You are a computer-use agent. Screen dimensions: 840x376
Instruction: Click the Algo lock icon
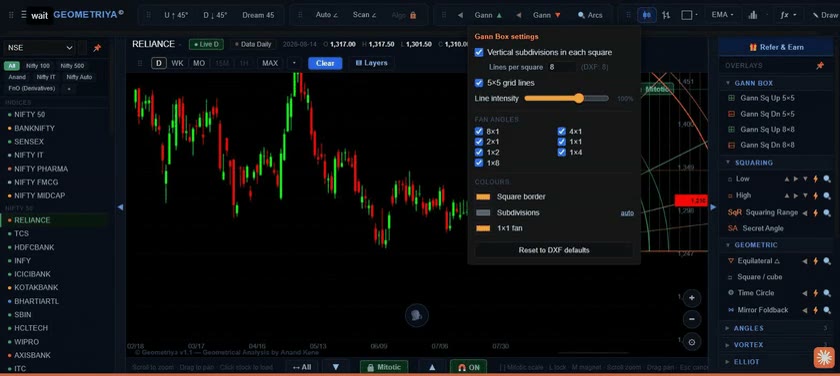[x=413, y=15]
